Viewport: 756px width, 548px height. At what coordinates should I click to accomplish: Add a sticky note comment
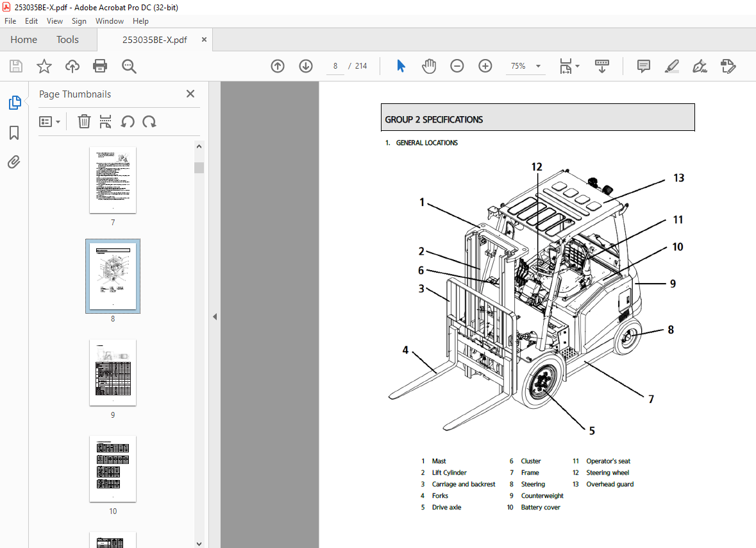(x=644, y=66)
